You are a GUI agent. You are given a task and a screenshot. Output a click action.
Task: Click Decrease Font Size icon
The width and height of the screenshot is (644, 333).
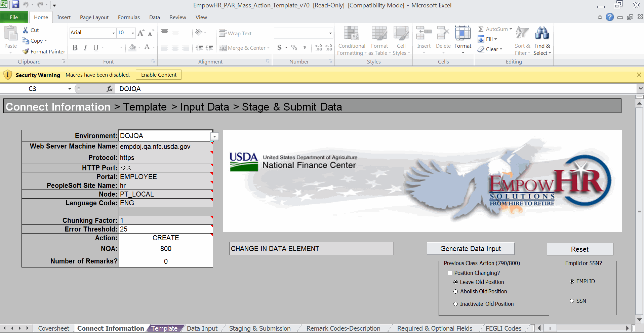click(151, 33)
